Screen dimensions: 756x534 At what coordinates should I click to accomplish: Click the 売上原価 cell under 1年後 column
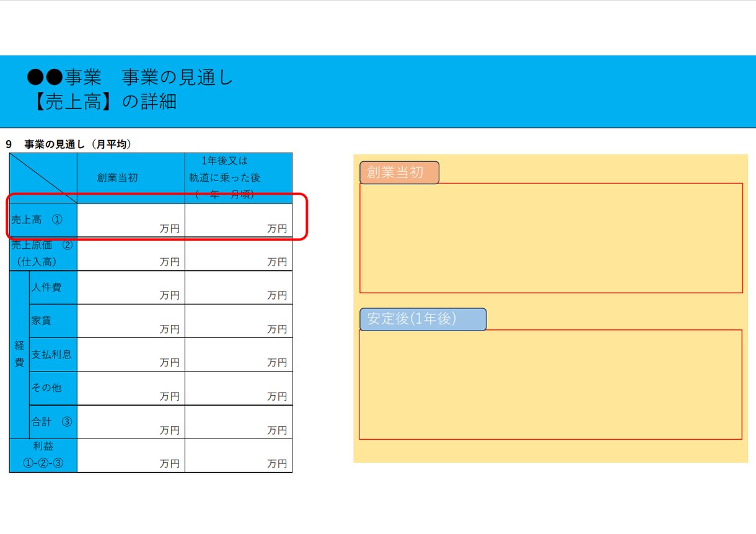tap(239, 254)
